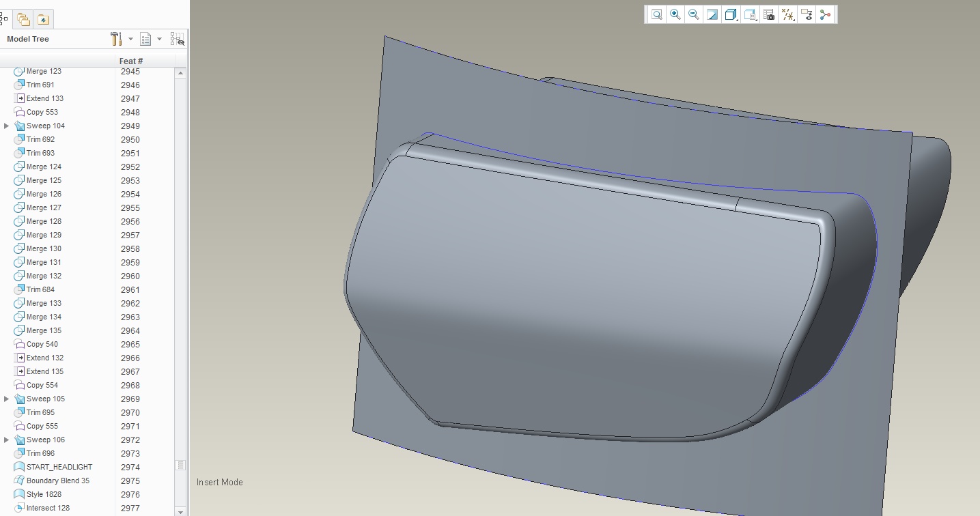The image size is (980, 516).
Task: Open the Display Style cube icon
Action: (x=731, y=14)
